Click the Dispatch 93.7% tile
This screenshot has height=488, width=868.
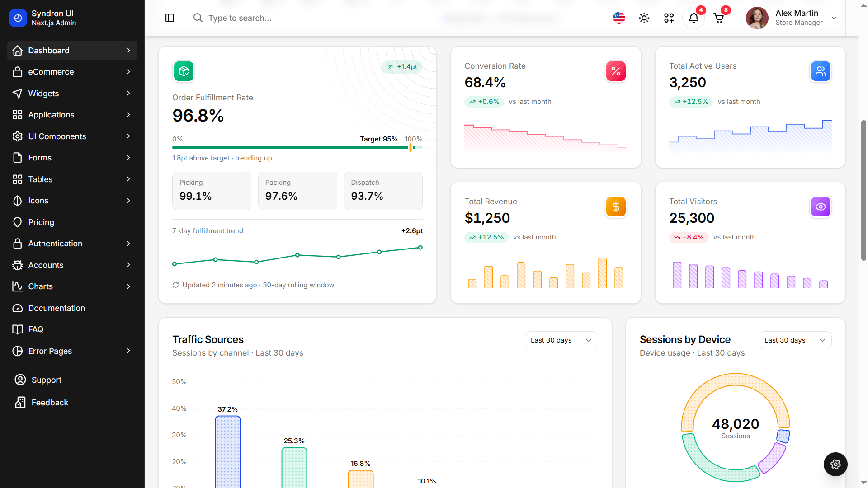tap(383, 191)
